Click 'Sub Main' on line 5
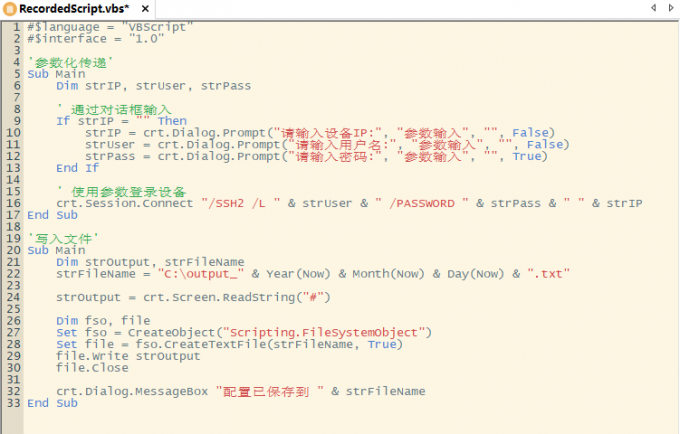This screenshot has height=434, width=680. pos(56,74)
